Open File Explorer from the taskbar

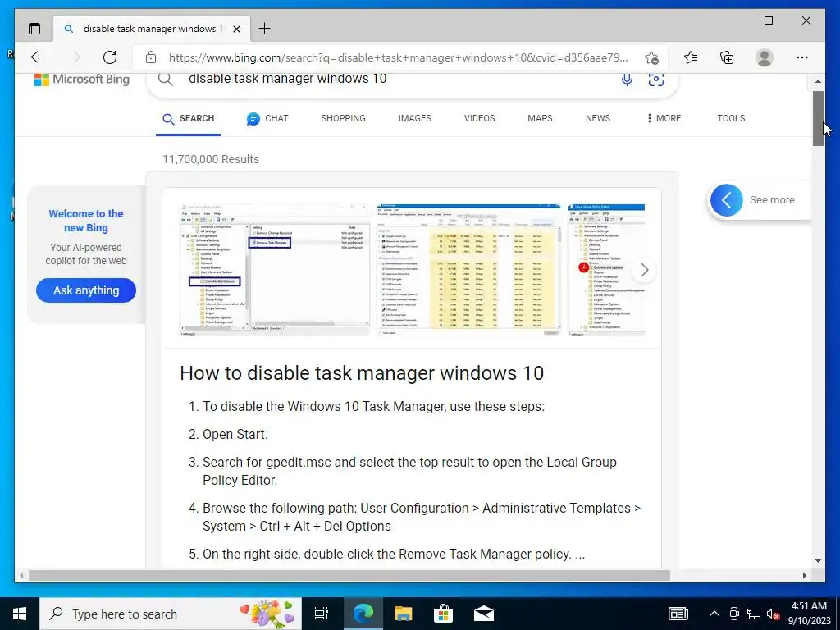point(404,614)
